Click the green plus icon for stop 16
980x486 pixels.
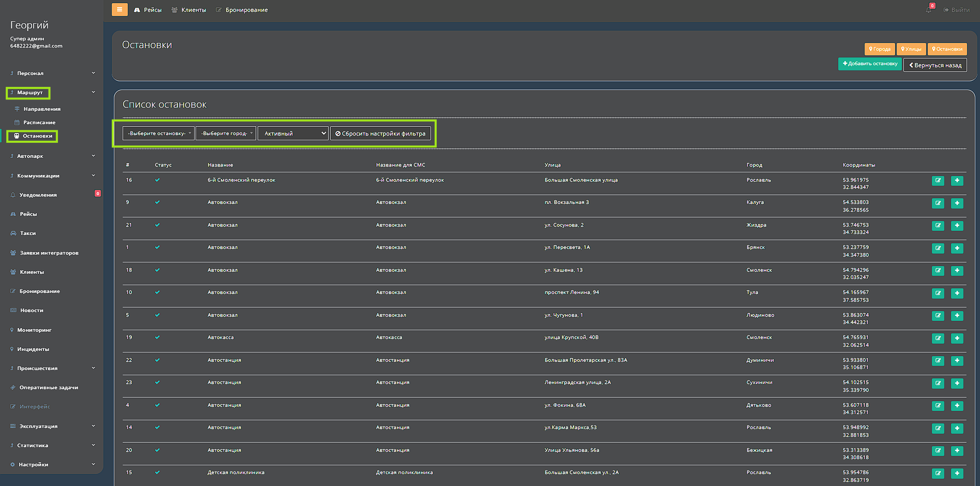(957, 181)
